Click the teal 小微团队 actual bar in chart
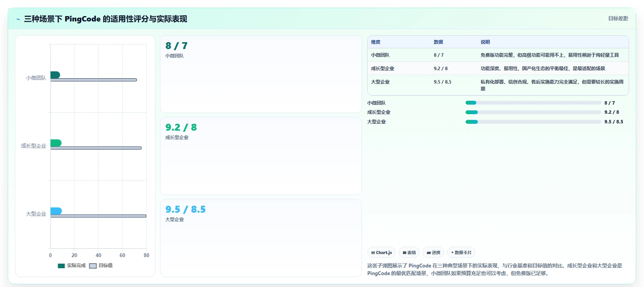 (x=55, y=75)
